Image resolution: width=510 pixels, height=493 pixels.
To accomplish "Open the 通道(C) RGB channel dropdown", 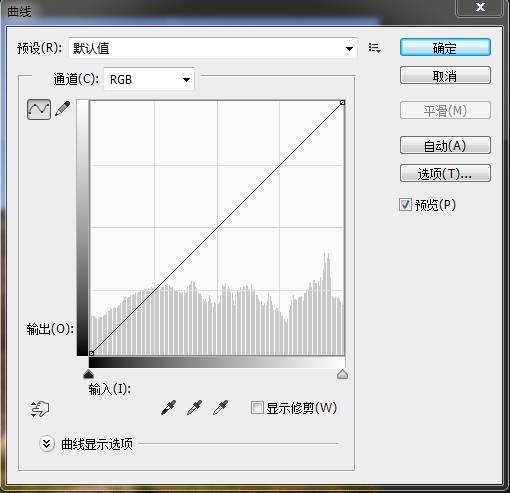I will tap(149, 79).
